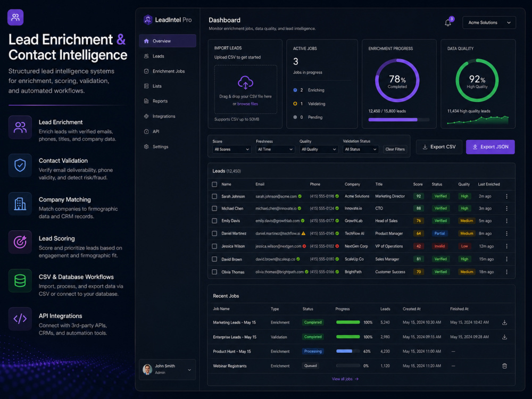Viewport: 532px width, 399px height.
Task: Click the Partial status badge for Daniel Martinez
Action: point(440,234)
